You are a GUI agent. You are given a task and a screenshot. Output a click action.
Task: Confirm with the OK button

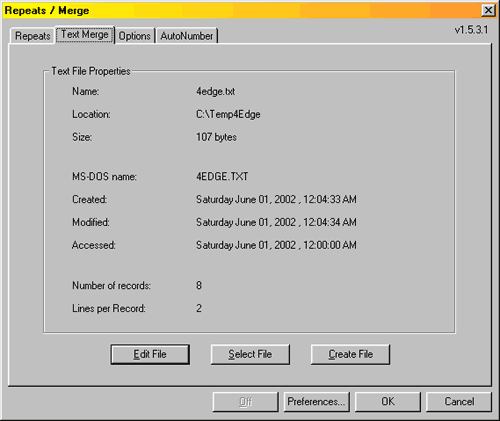(x=388, y=402)
